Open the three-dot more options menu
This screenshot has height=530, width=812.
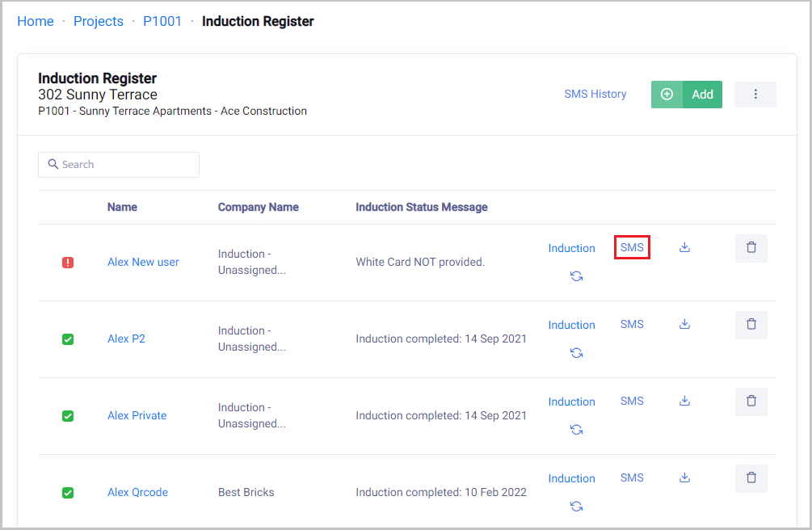click(x=755, y=95)
